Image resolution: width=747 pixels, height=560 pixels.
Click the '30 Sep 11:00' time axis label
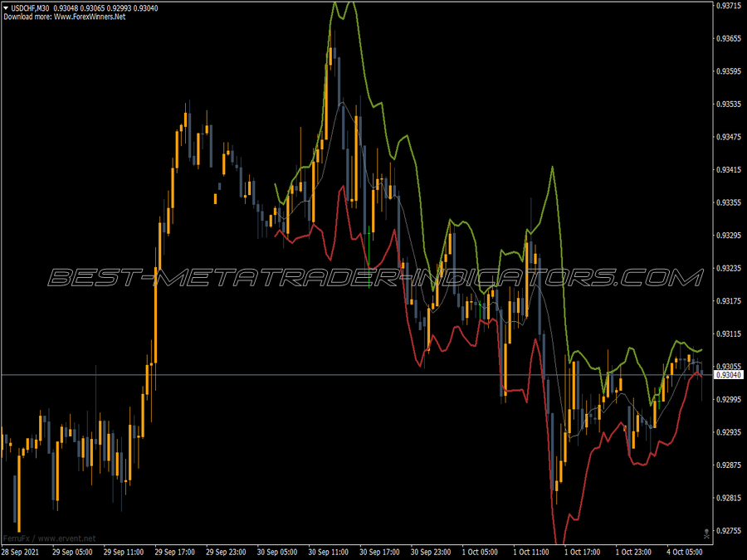coord(328,553)
